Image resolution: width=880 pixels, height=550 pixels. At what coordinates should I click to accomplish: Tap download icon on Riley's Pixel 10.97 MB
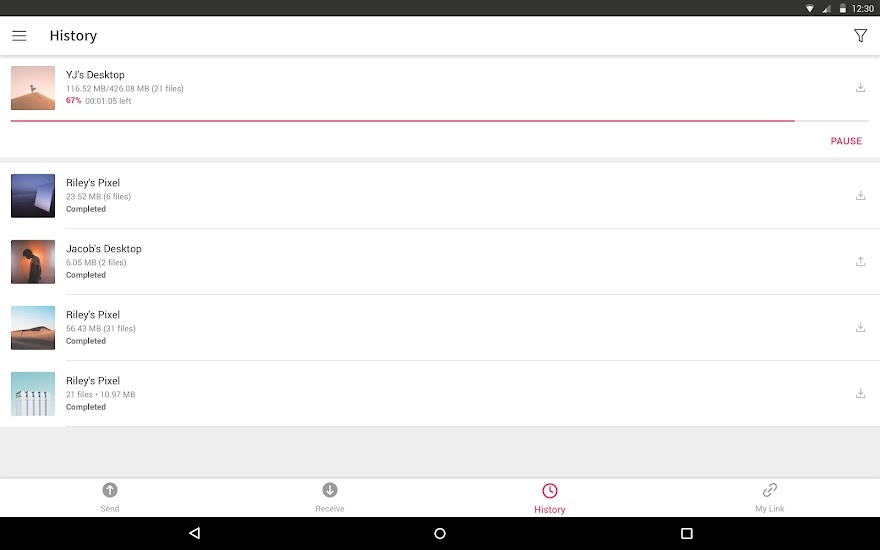860,393
